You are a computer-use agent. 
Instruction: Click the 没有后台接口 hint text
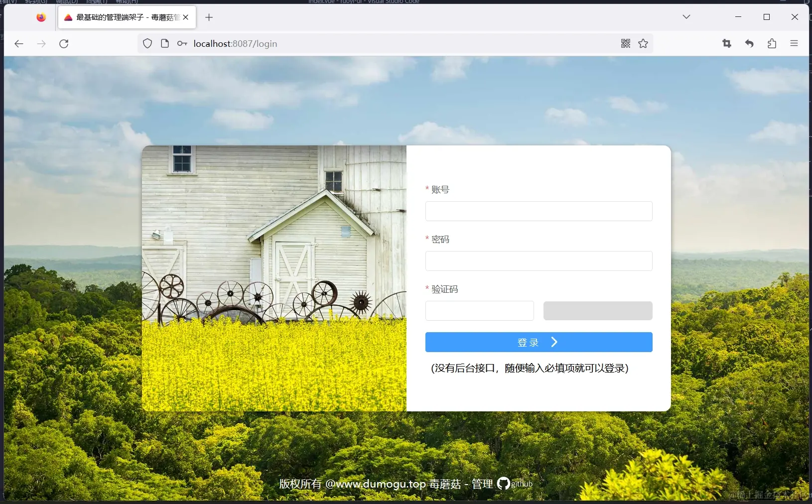530,368
